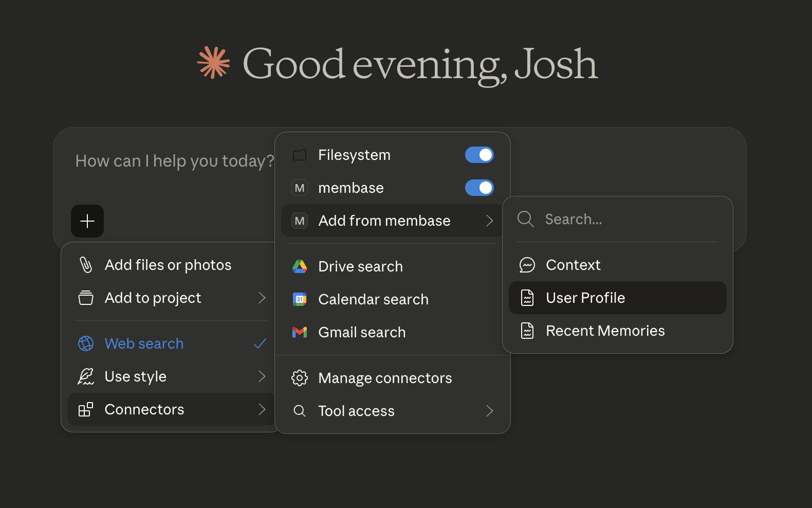The image size is (812, 508).
Task: Click the Tool access magnifier icon
Action: (300, 411)
